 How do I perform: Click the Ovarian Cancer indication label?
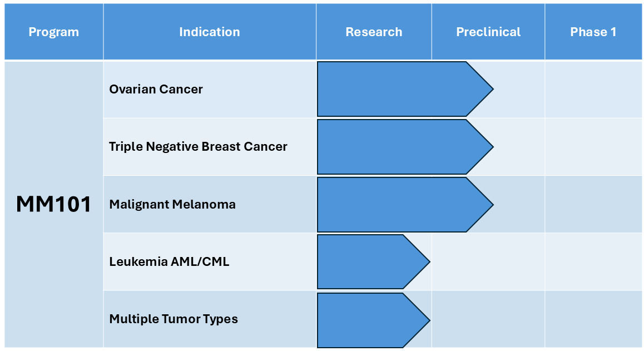156,89
